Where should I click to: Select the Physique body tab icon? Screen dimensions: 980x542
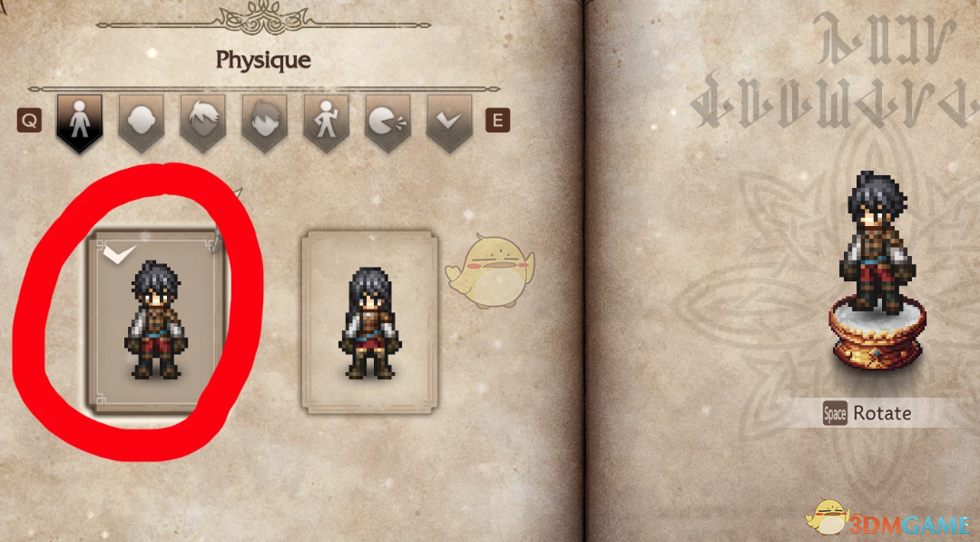pyautogui.click(x=79, y=123)
